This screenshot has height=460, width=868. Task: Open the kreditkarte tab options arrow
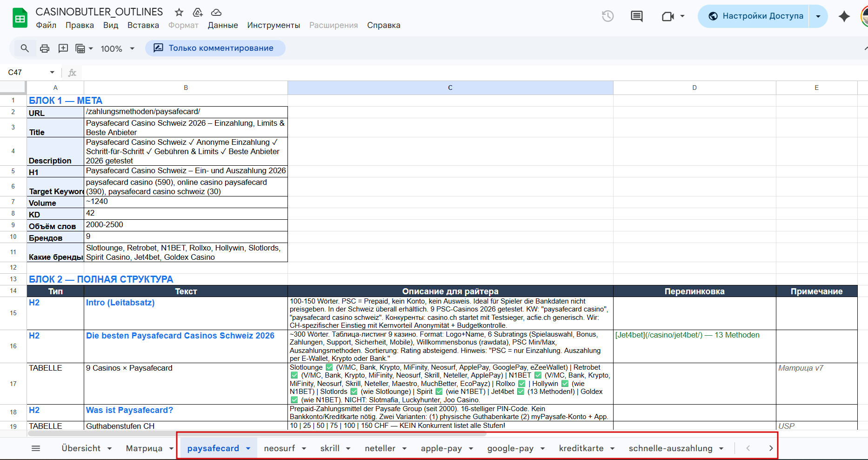point(612,448)
